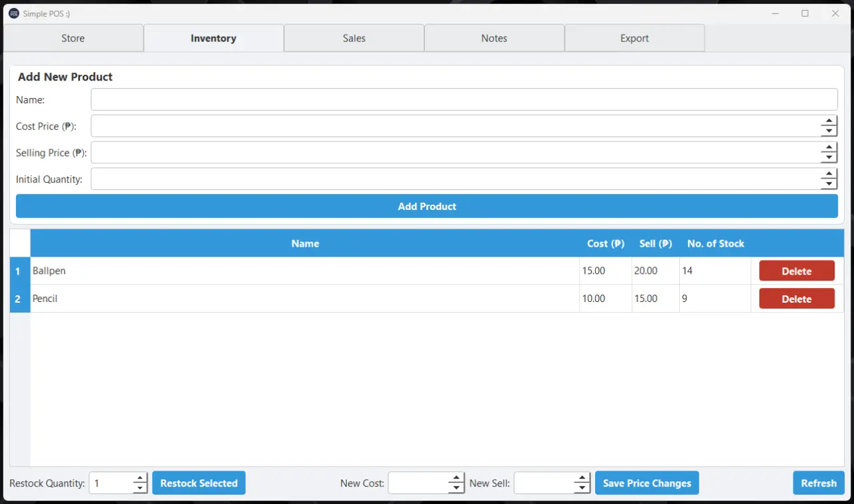Close the Simple POS window

835,13
